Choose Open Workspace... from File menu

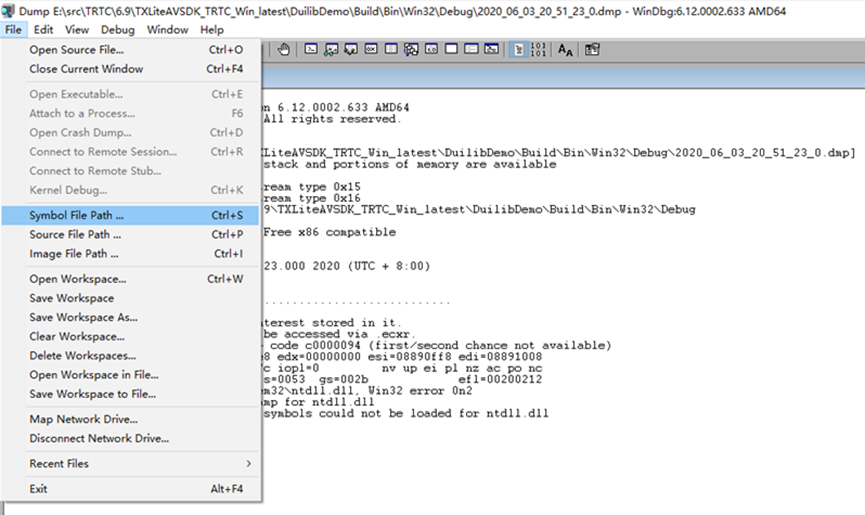point(131,279)
